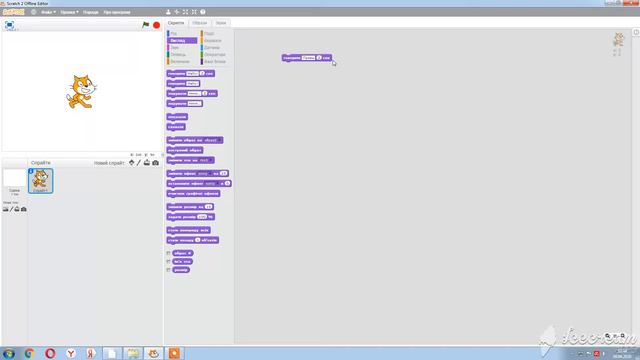
Task: Click the block help question mark icon
Action: 202,12
